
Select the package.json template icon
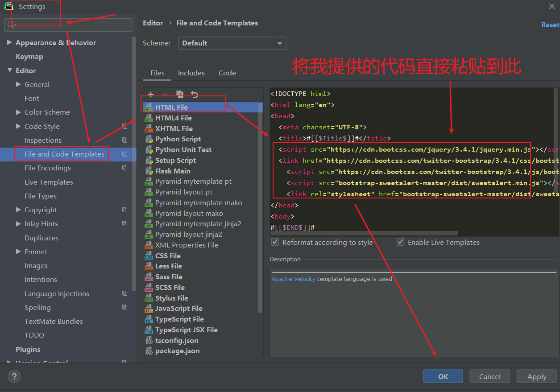(x=149, y=351)
